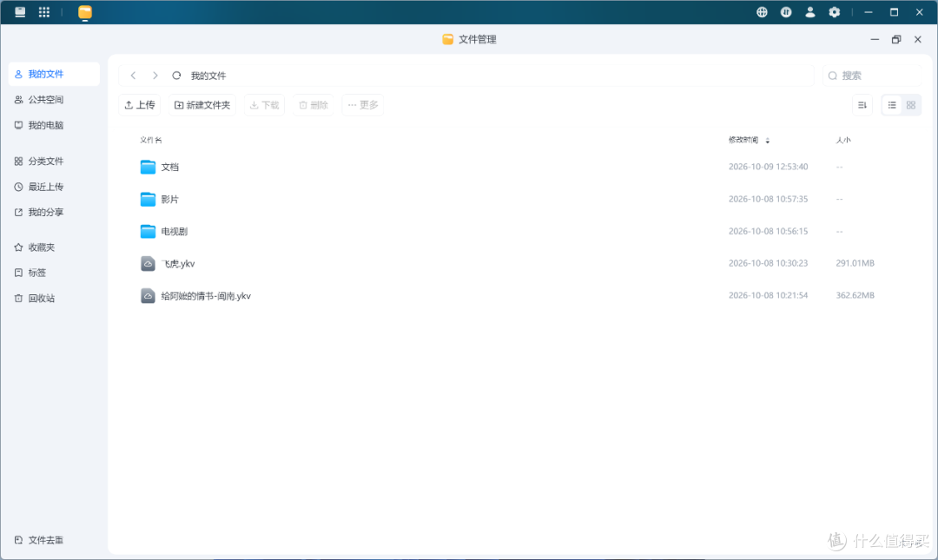Image resolution: width=938 pixels, height=560 pixels.
Task: Open 分类文件 in sidebar
Action: [55, 161]
